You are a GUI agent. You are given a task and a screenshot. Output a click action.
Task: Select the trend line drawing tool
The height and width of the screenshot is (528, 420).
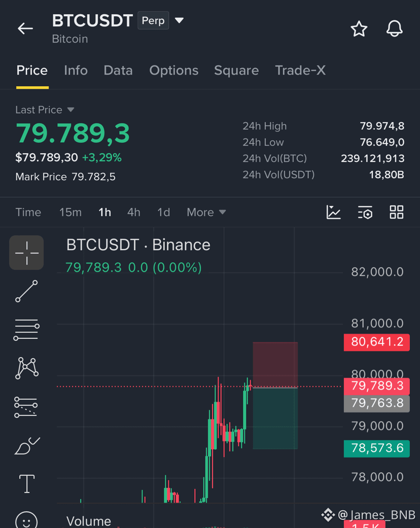point(26,291)
